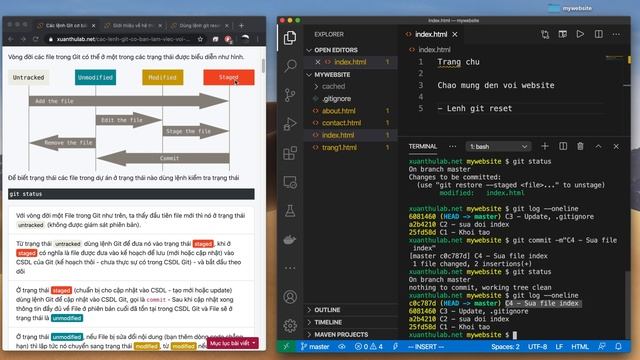
Task: Click the errors and warnings counter
Action: [x=369, y=347]
